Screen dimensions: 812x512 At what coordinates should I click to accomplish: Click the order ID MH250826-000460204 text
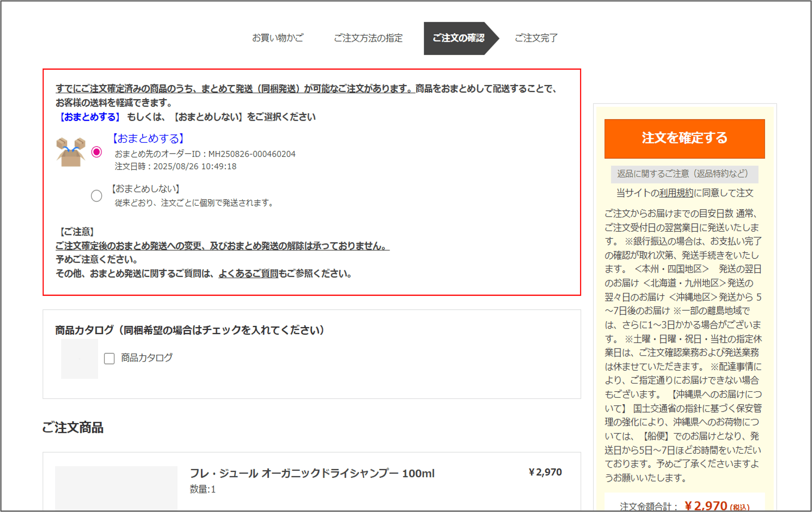(x=252, y=154)
